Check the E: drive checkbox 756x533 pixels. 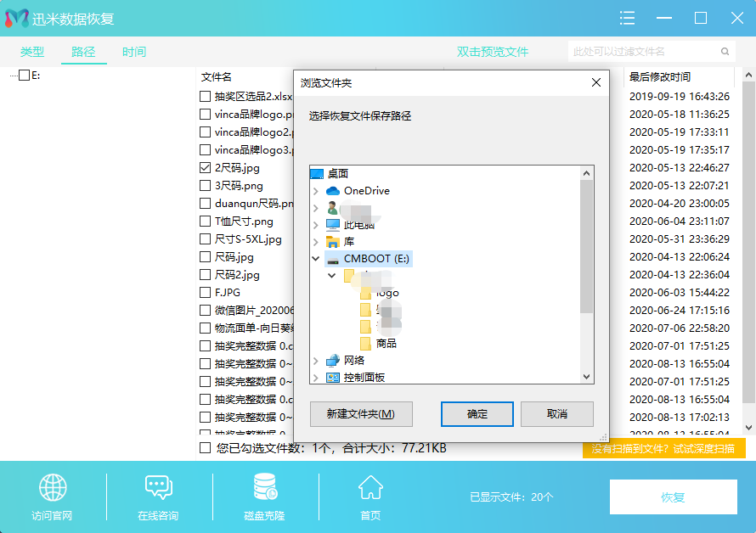point(23,75)
